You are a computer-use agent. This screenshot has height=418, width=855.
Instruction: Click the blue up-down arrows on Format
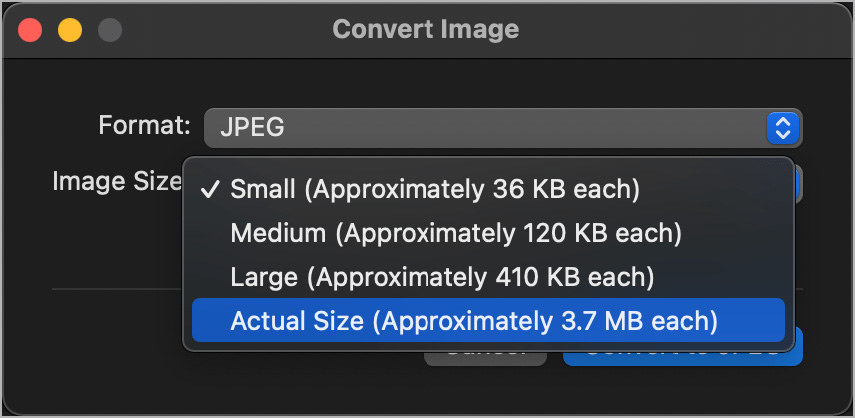[783, 127]
